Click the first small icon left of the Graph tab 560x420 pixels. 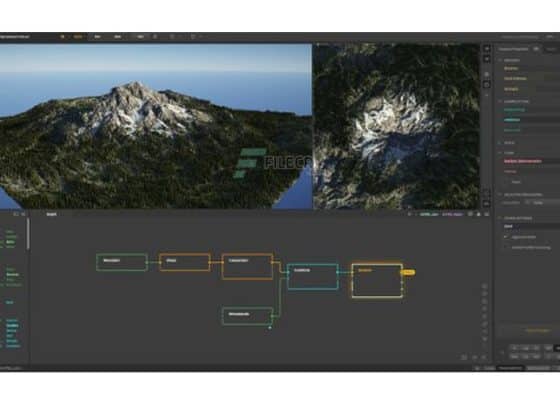(x=15, y=214)
